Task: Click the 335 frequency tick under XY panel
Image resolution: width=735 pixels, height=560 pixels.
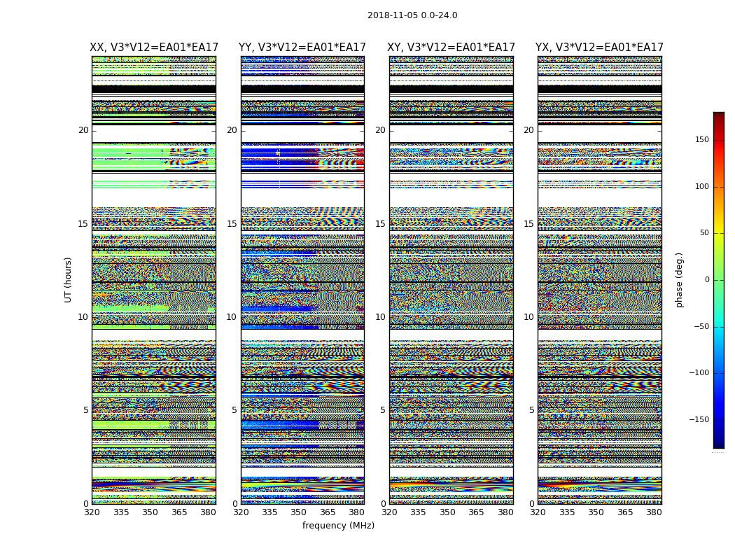Action: pyautogui.click(x=418, y=512)
